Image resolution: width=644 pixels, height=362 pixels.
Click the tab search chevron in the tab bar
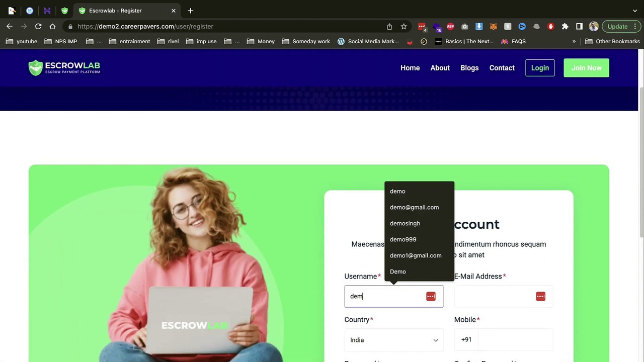635,11
